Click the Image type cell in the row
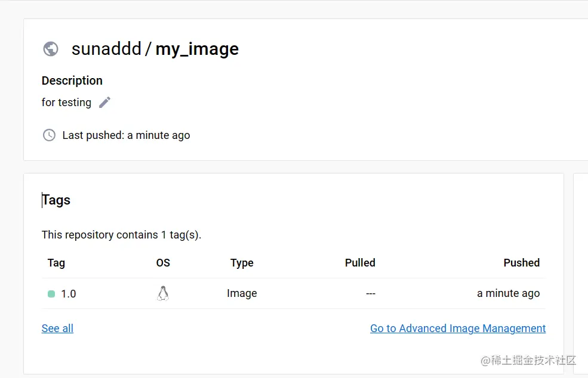The height and width of the screenshot is (378, 588). click(x=242, y=293)
